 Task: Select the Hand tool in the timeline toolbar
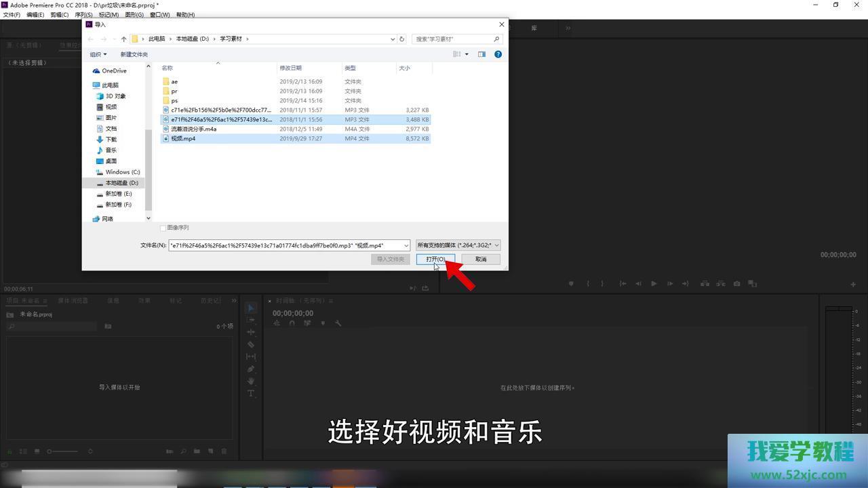[250, 380]
